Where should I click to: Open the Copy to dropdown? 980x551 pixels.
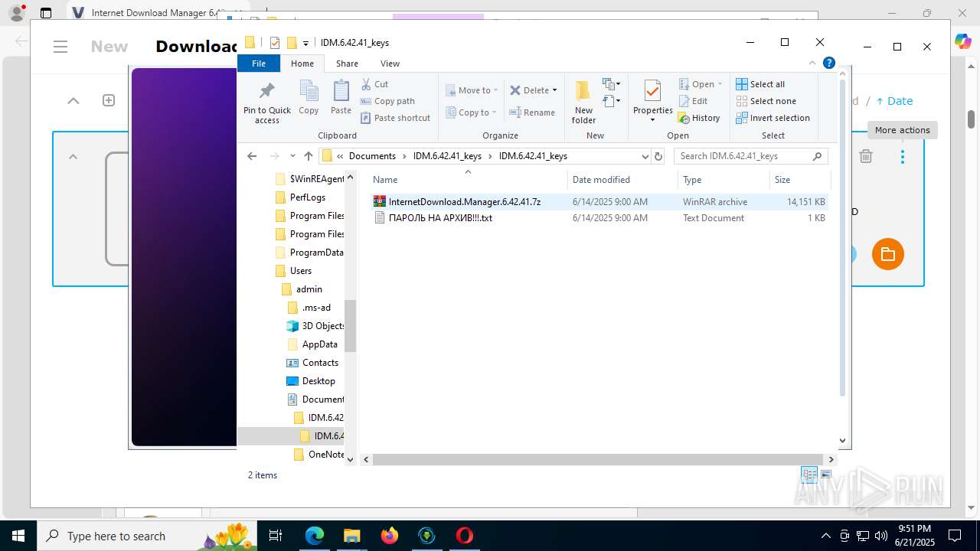[472, 112]
